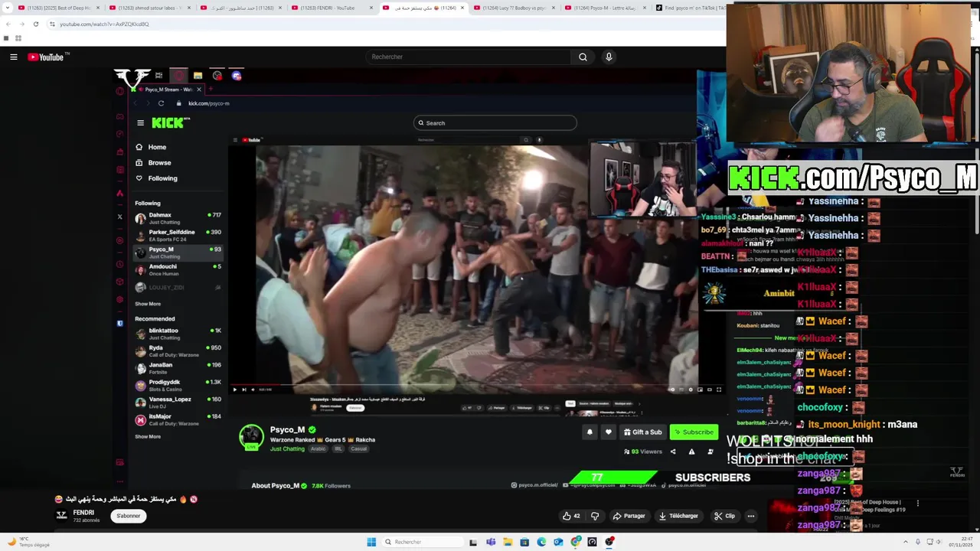This screenshot has width=980, height=551.
Task: Open the YouTube guide hamburger menu
Action: tap(14, 57)
